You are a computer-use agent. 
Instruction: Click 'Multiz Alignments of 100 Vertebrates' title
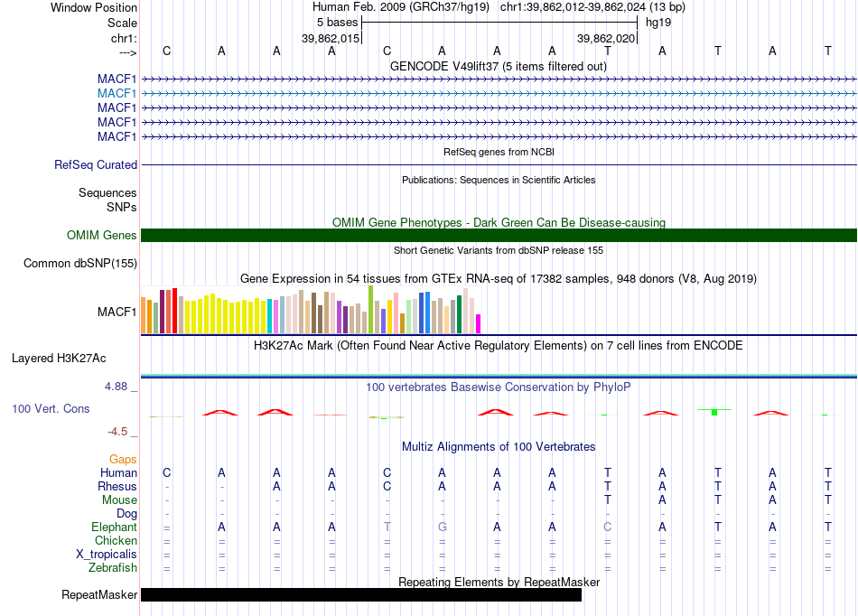pos(499,446)
